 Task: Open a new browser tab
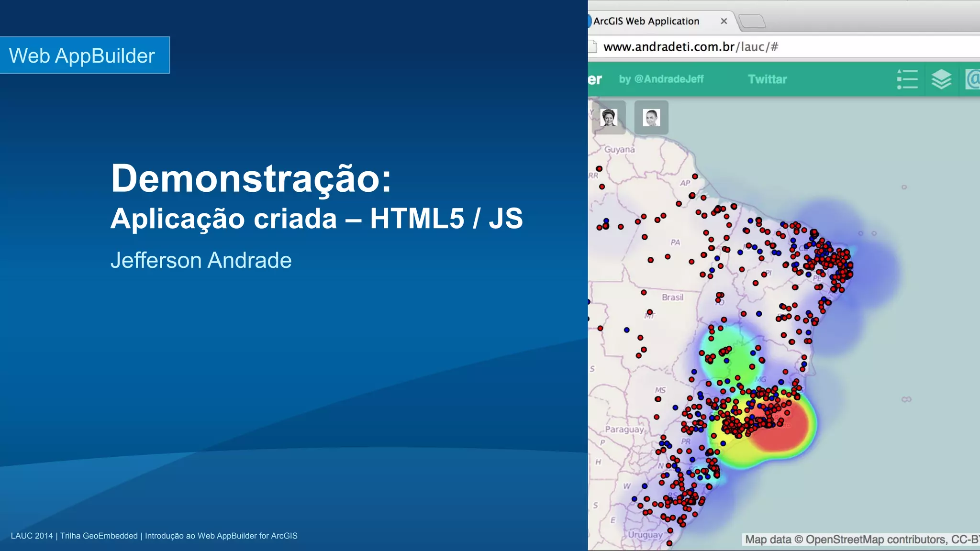tap(752, 21)
